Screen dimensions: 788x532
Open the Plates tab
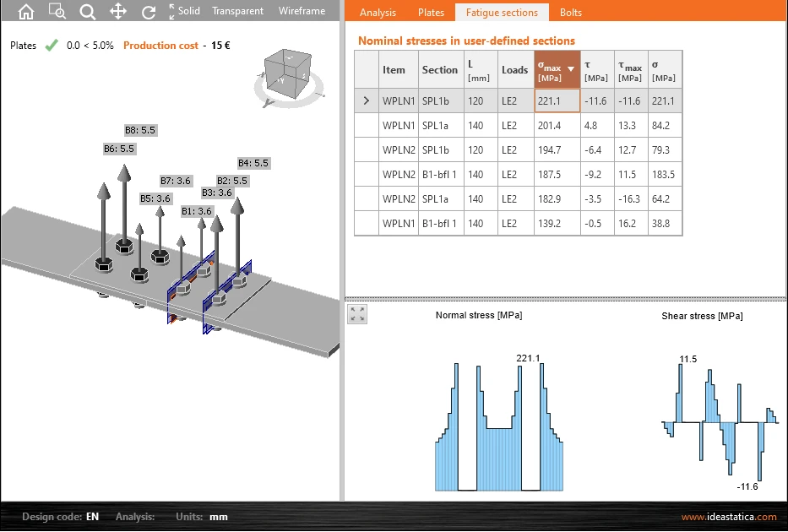pyautogui.click(x=431, y=13)
